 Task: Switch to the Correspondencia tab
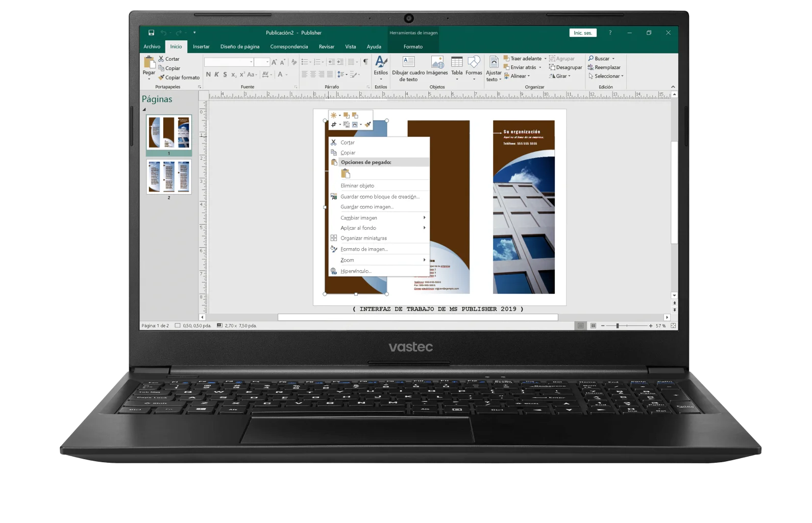tap(289, 46)
